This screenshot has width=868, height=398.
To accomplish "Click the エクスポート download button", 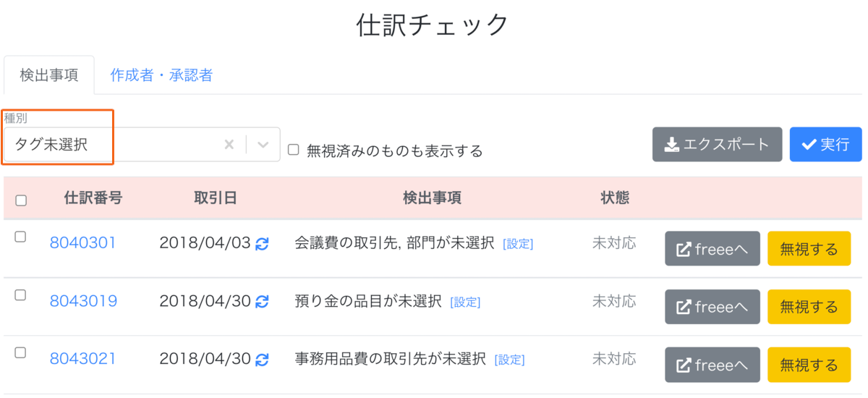I will pyautogui.click(x=718, y=145).
